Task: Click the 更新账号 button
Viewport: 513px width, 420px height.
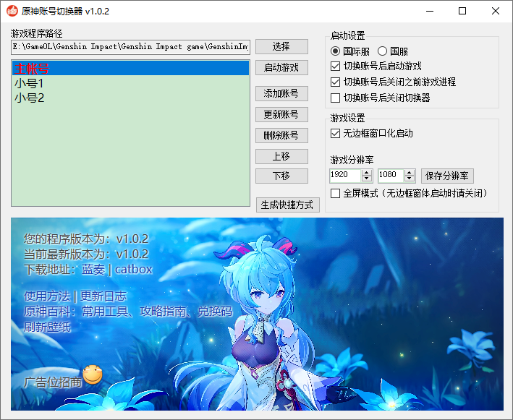Action: (281, 115)
